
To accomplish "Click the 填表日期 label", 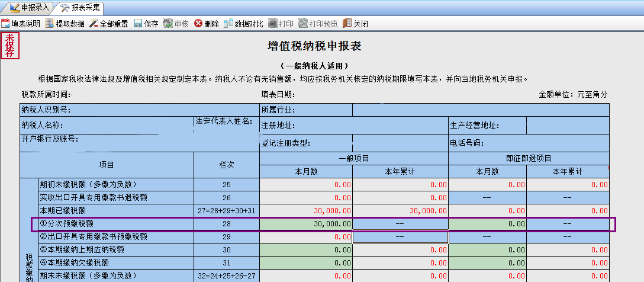I will coord(278,95).
